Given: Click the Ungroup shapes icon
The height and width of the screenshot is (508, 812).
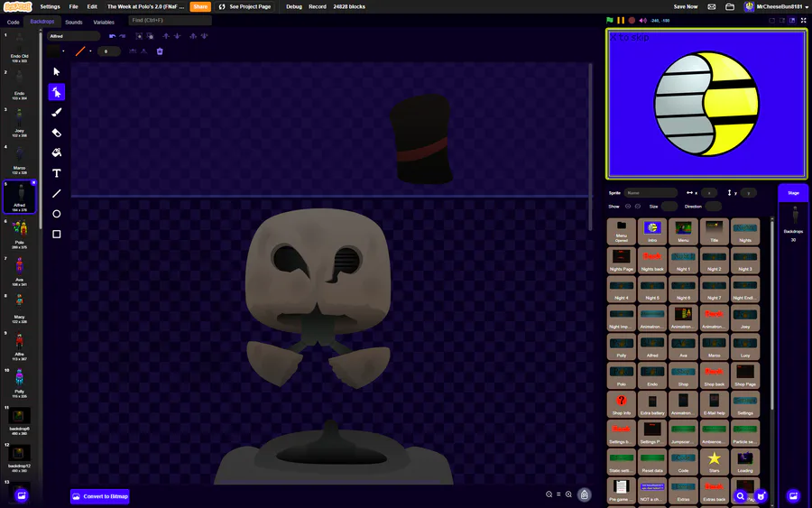Looking at the screenshot, I should pos(150,36).
